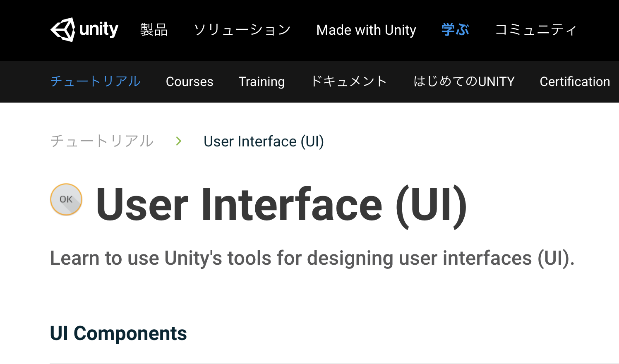Switch to the Courses tab
The width and height of the screenshot is (619, 364).
click(190, 82)
